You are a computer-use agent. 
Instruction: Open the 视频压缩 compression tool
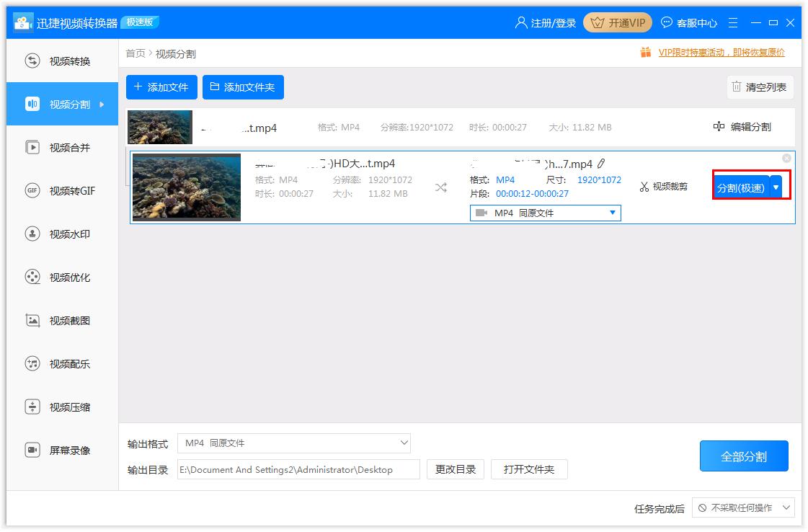pyautogui.click(x=63, y=407)
